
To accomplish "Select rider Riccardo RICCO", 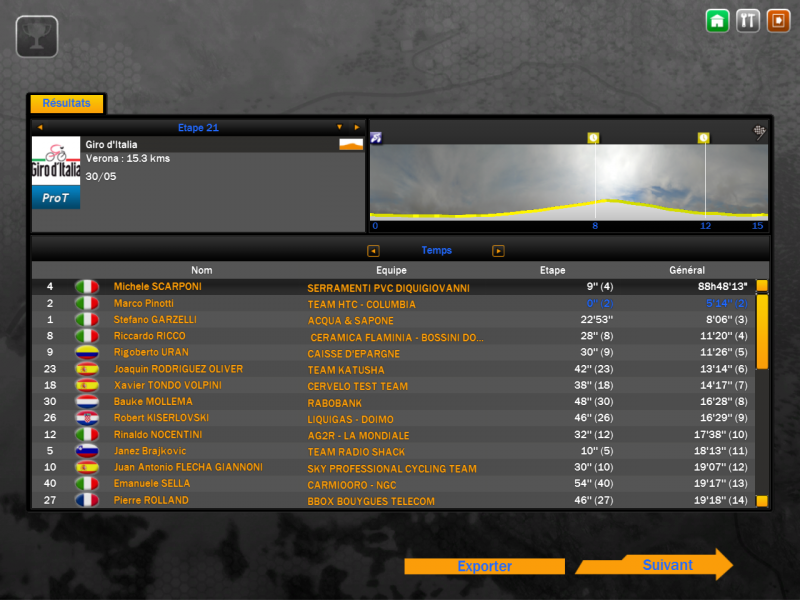I will coord(149,336).
